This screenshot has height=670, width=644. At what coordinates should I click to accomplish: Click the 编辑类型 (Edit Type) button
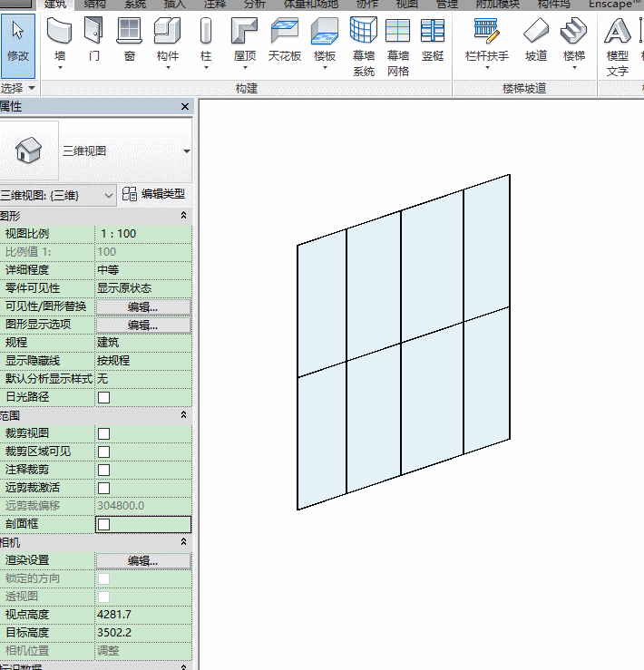point(154,194)
